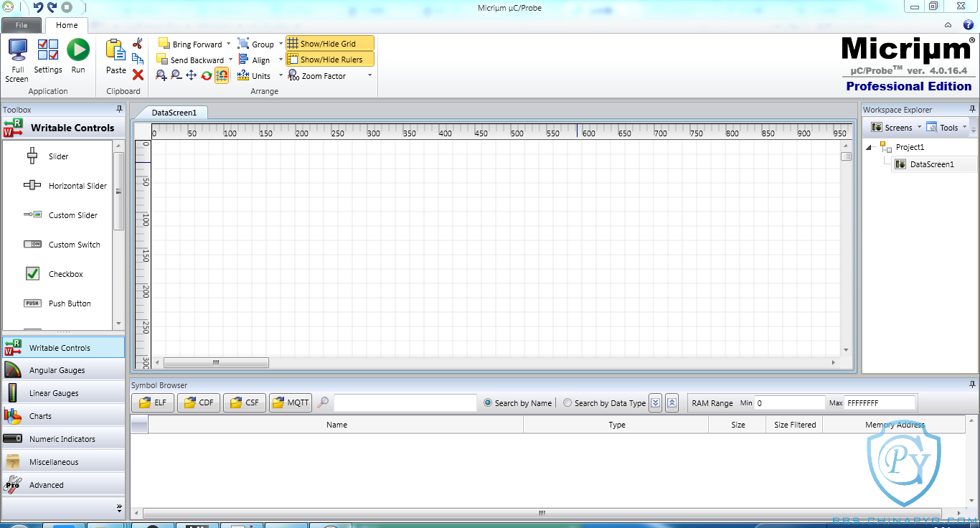This screenshot has width=980, height=528.
Task: Toggle the Snap to Grid magnet icon
Action: coord(222,75)
